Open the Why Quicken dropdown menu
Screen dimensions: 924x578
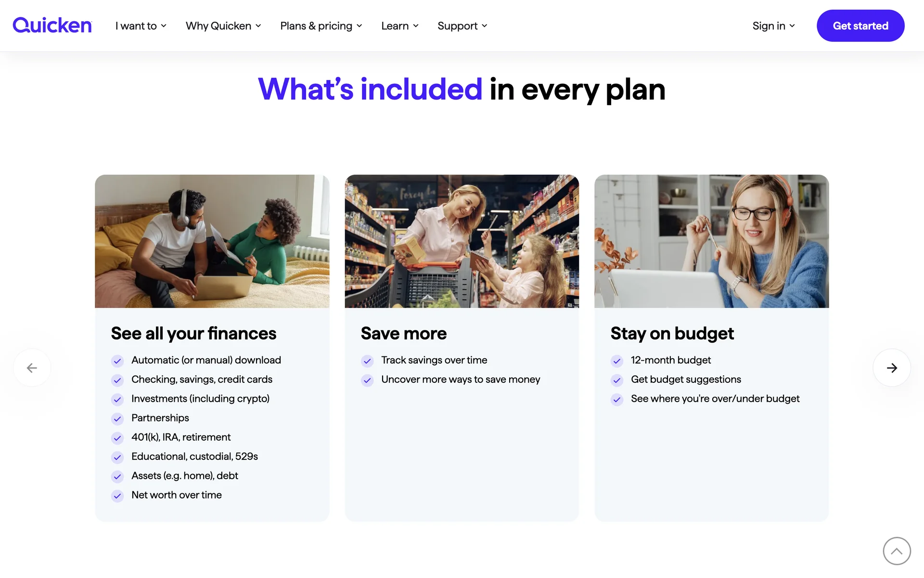[x=223, y=26]
